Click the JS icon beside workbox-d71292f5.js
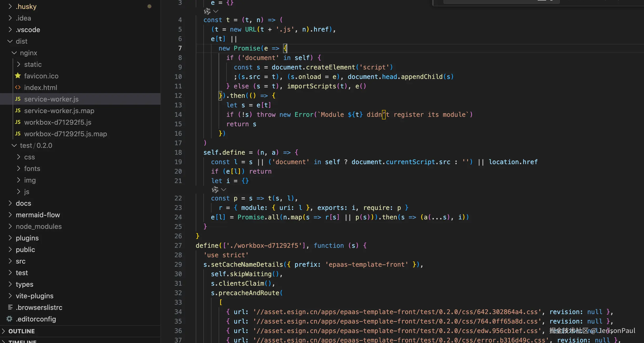The image size is (644, 343). tap(18, 122)
